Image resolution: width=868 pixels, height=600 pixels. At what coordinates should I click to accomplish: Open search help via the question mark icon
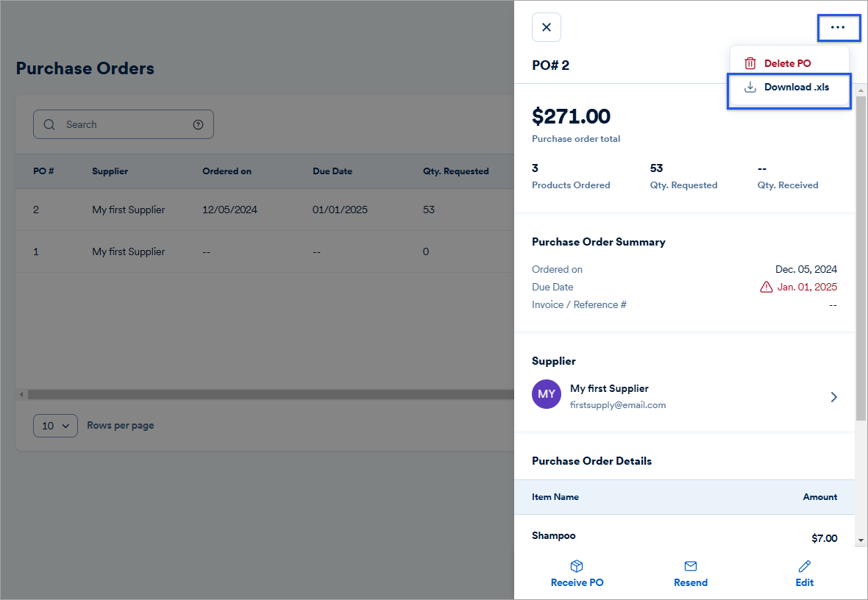pos(198,124)
